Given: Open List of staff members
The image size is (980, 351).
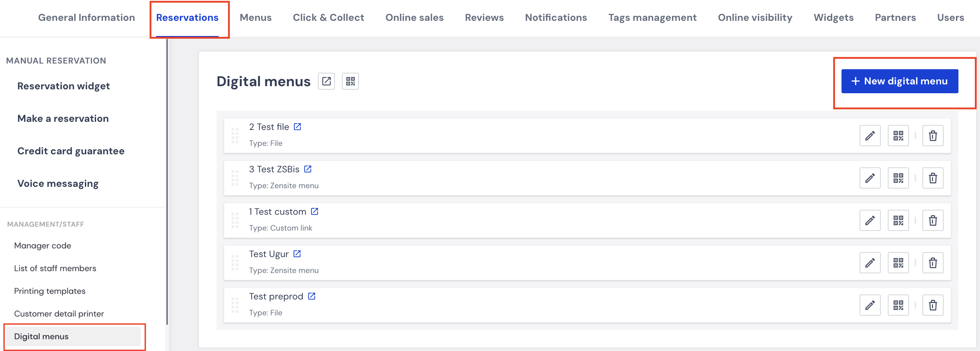Looking at the screenshot, I should pos(55,268).
